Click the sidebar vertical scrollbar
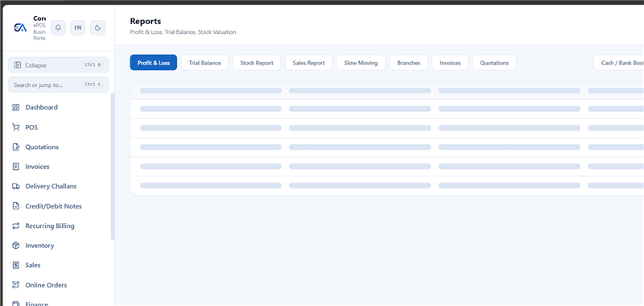The width and height of the screenshot is (644, 306). click(x=113, y=167)
